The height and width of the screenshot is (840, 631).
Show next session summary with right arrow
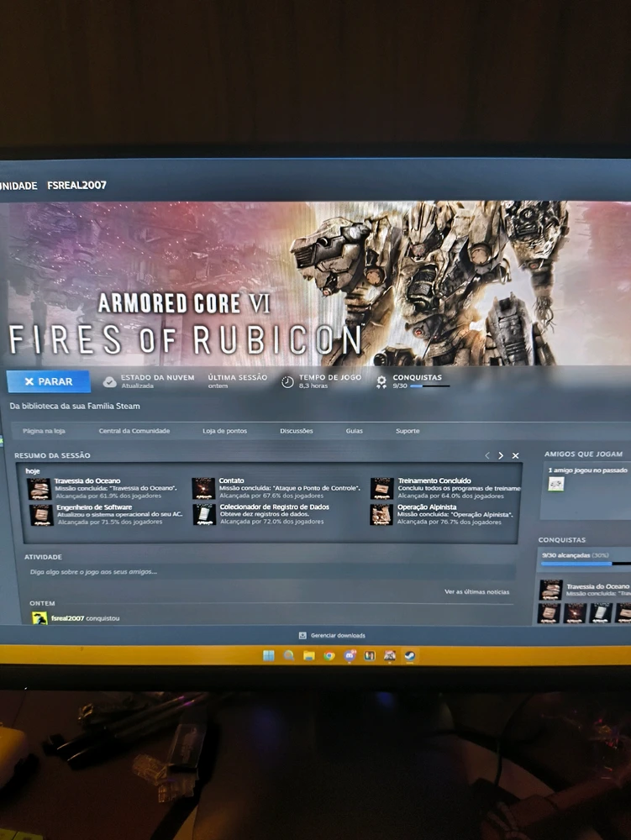point(501,455)
